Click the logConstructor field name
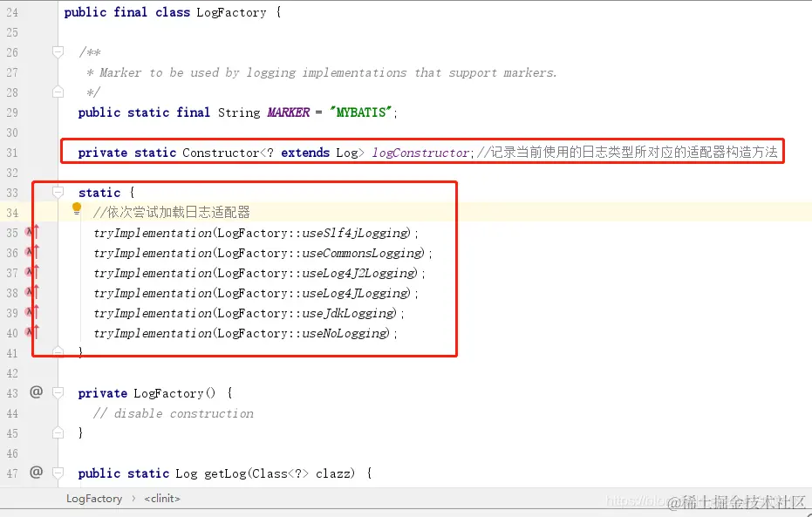The image size is (812, 517). [420, 153]
